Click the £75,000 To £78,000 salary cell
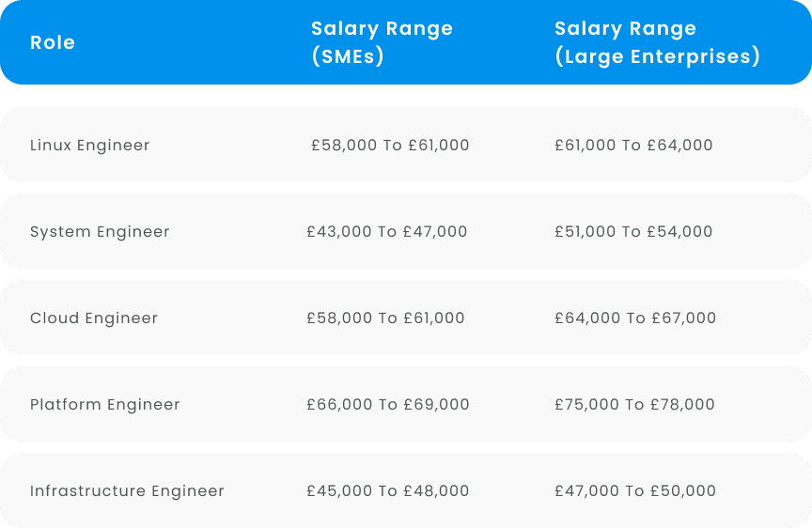812x528 pixels. click(x=634, y=404)
